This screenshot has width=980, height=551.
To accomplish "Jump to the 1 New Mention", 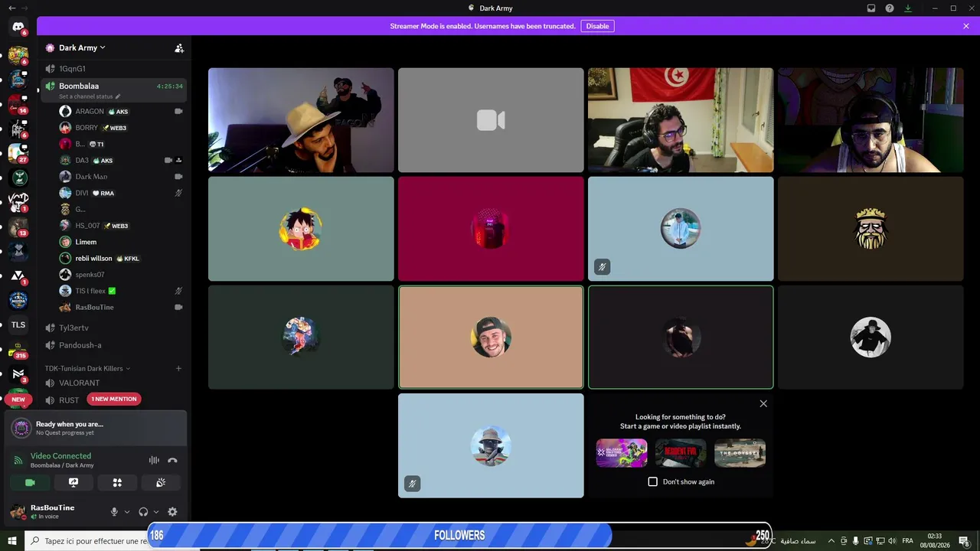I will click(114, 399).
